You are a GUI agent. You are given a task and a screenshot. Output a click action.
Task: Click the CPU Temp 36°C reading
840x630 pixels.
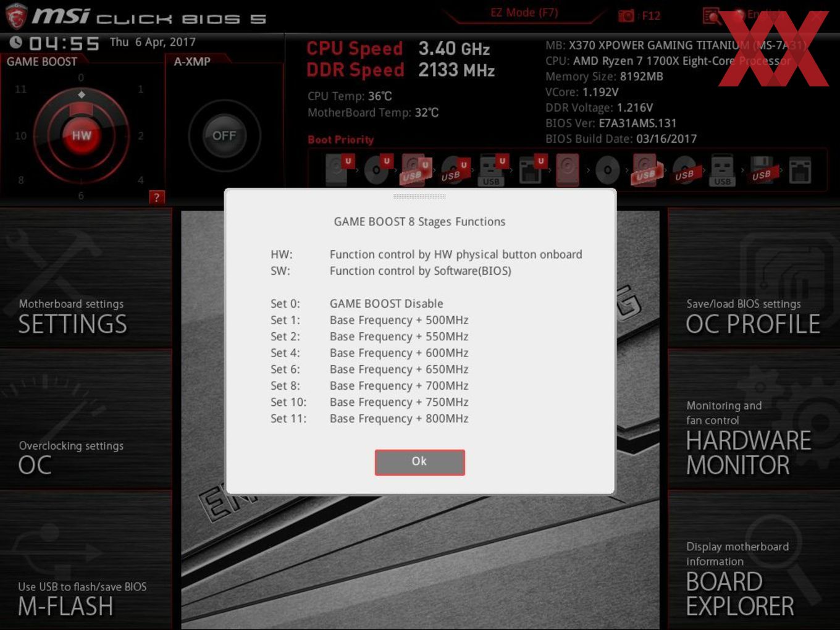[350, 96]
